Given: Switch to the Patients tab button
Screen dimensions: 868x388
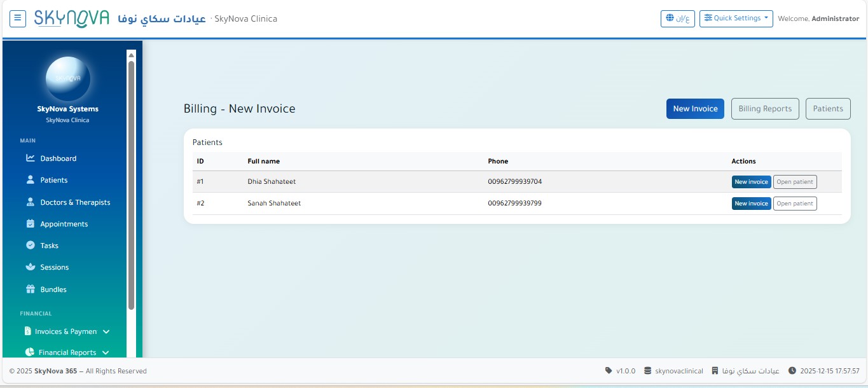Looking at the screenshot, I should [x=827, y=109].
